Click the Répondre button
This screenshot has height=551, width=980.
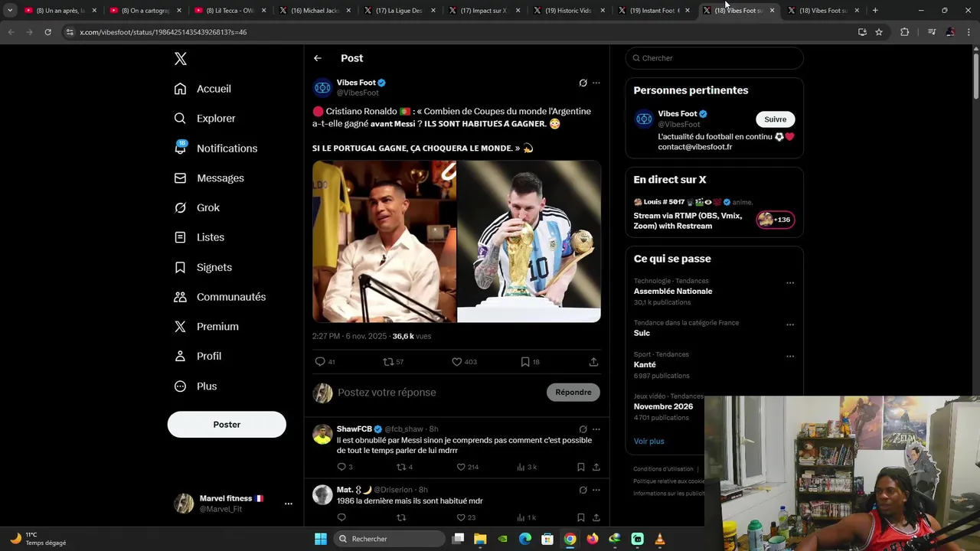tap(573, 393)
